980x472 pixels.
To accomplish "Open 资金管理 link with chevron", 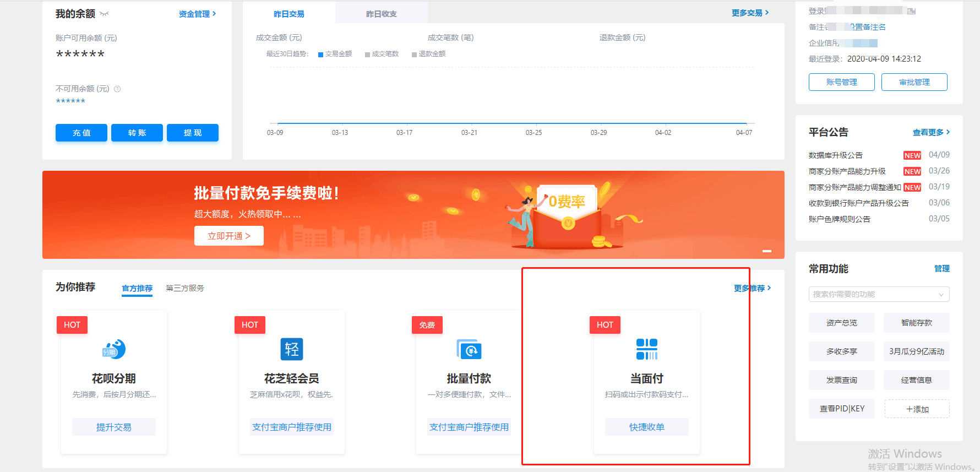I will tap(198, 14).
